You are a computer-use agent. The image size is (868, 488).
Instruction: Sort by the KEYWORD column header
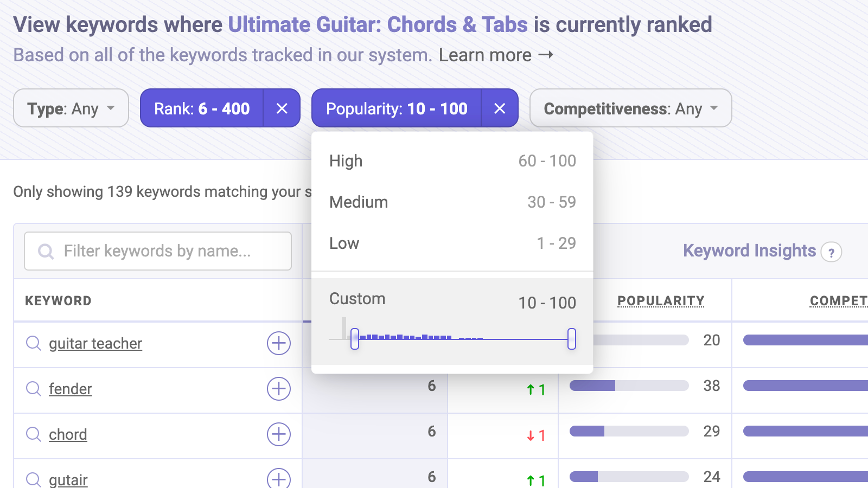coord(58,301)
